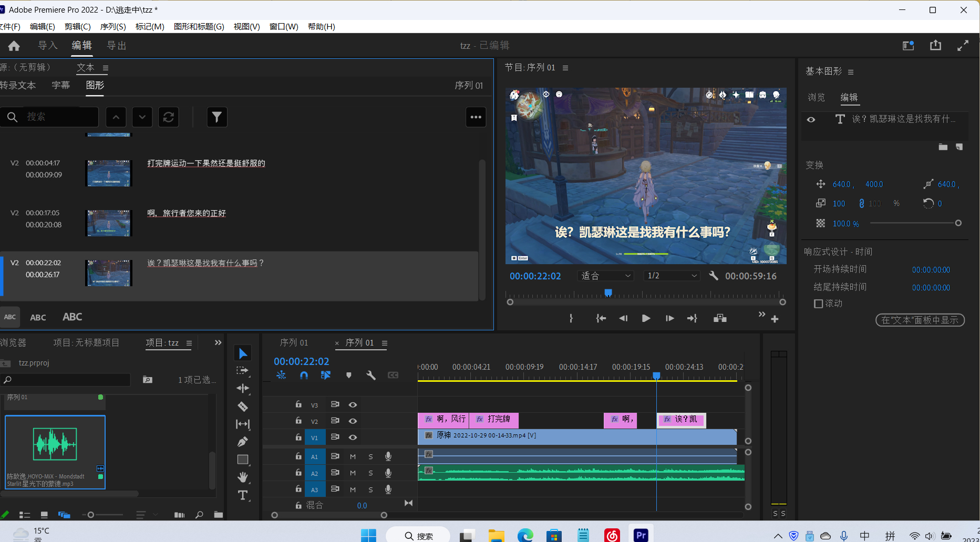Go to the Home screen icon
This screenshot has width=980, height=542.
14,46
